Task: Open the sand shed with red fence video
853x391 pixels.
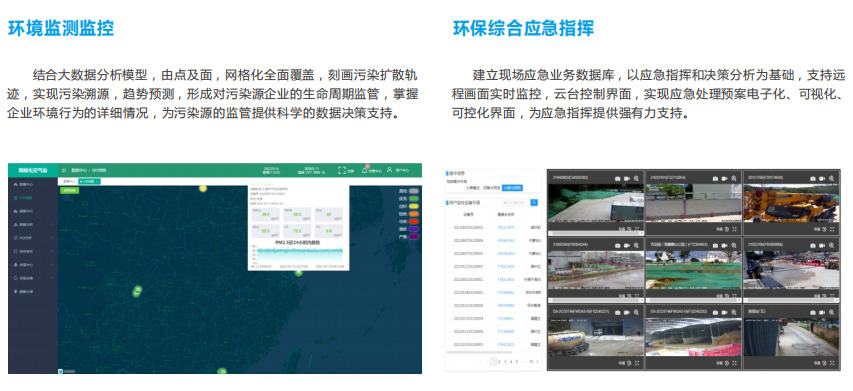Action: pos(694,337)
